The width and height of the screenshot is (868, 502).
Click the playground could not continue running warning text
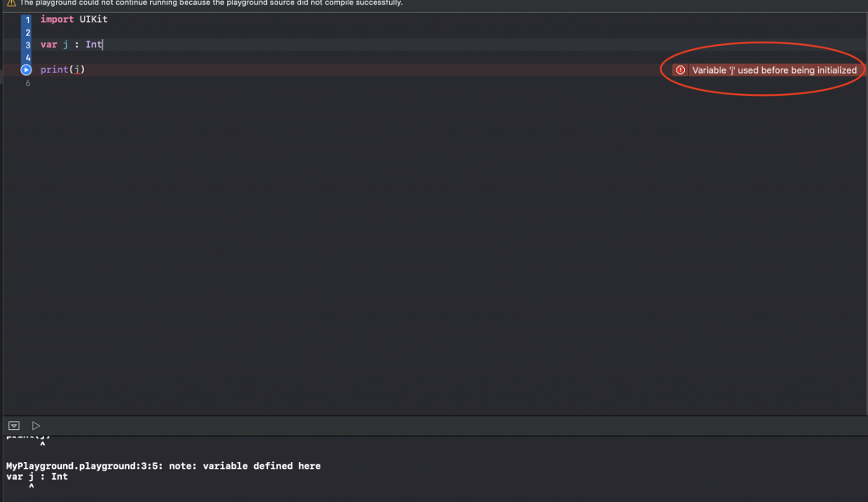click(x=211, y=3)
